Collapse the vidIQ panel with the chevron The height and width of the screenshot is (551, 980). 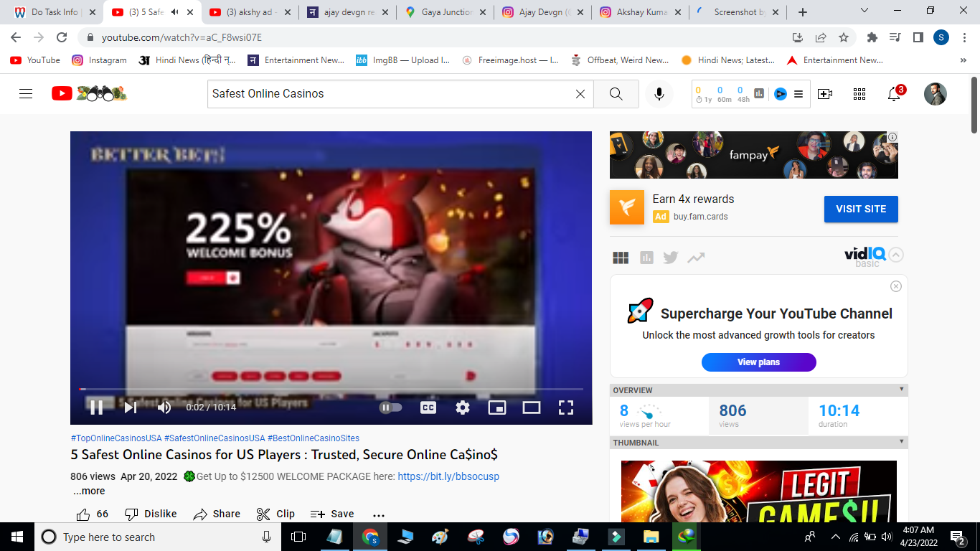[896, 254]
